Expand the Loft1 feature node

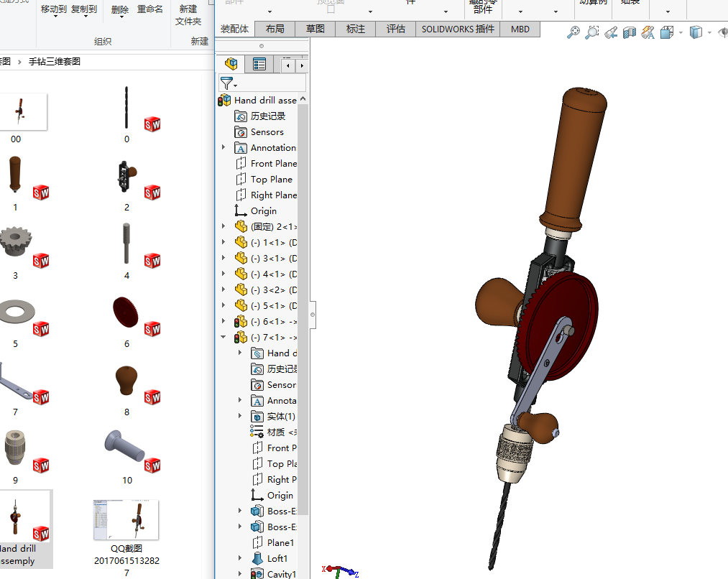click(240, 558)
